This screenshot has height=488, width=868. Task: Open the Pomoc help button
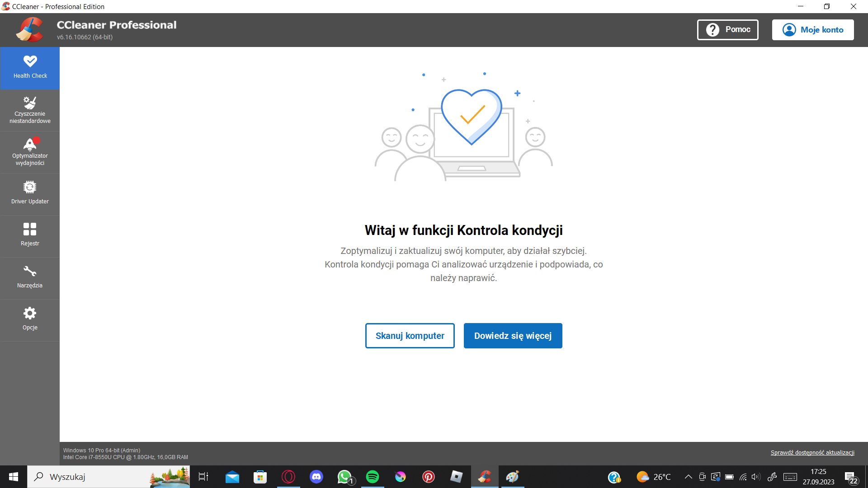(727, 30)
